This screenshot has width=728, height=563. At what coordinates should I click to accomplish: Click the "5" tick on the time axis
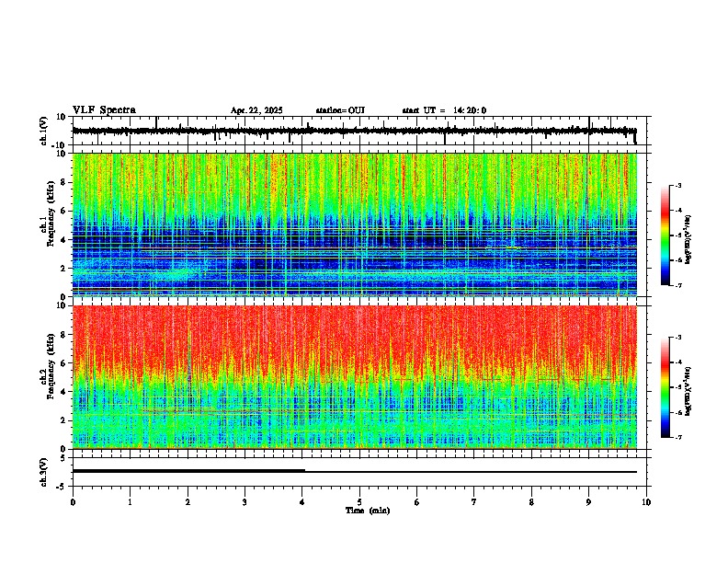[359, 502]
